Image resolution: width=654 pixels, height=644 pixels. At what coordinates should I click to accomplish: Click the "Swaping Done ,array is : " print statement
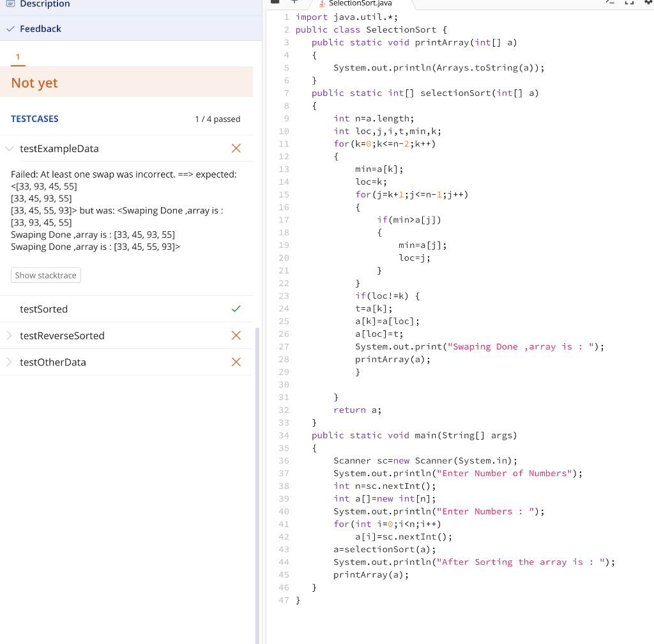coord(479,347)
